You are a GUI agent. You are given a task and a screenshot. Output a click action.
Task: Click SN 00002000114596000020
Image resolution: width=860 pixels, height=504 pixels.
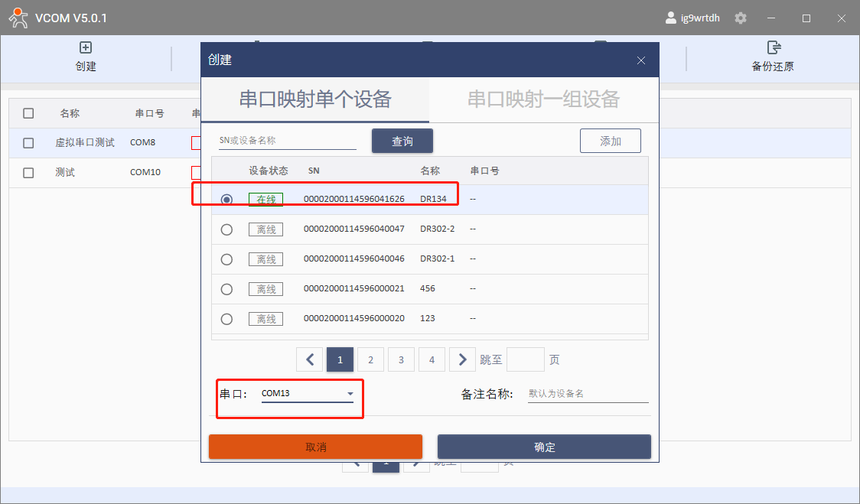click(x=354, y=318)
